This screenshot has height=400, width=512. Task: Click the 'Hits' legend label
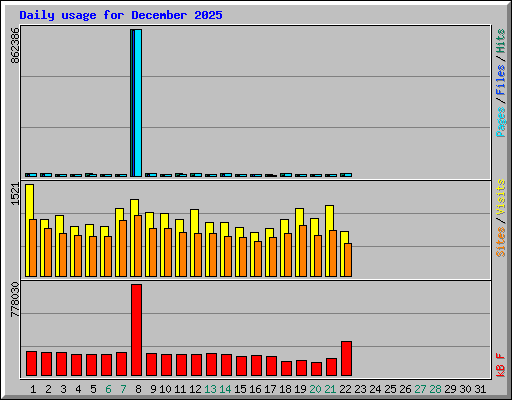[x=500, y=41]
